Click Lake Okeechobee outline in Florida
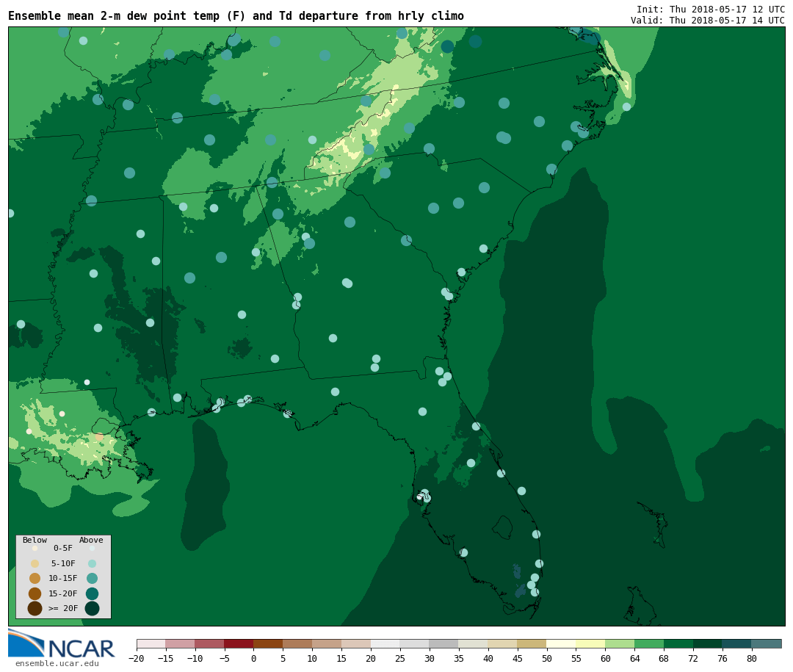This screenshot has width=793, height=672. 503,527
